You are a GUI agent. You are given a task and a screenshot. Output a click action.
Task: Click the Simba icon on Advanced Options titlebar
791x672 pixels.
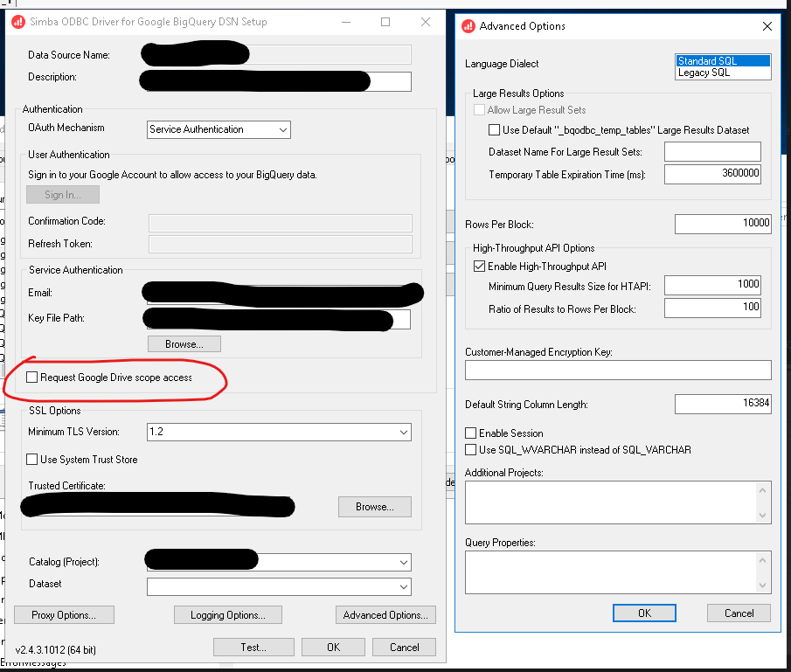(468, 26)
